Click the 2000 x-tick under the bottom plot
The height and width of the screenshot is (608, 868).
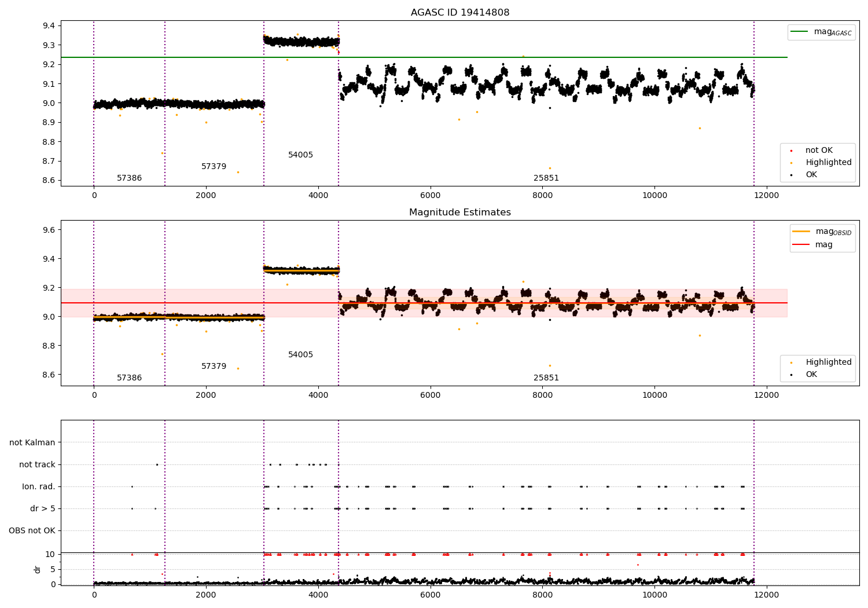point(206,595)
